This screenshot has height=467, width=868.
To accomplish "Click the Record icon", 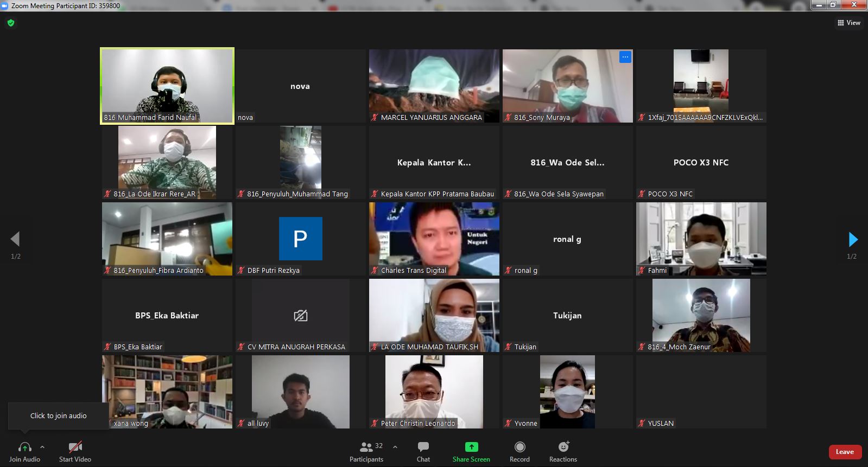I will click(x=519, y=447).
